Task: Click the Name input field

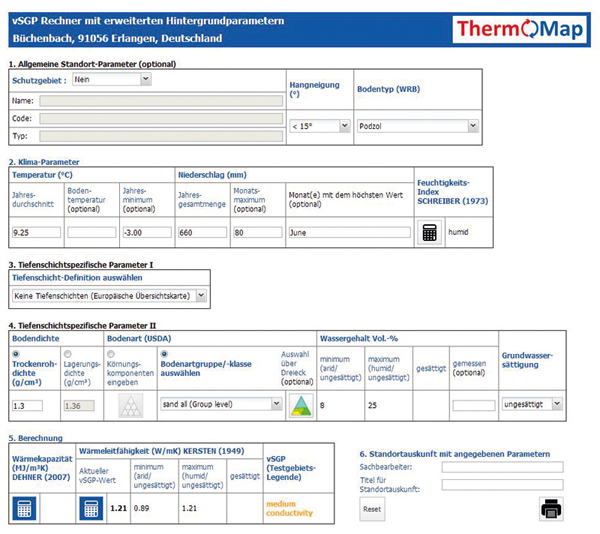Action: click(x=161, y=101)
